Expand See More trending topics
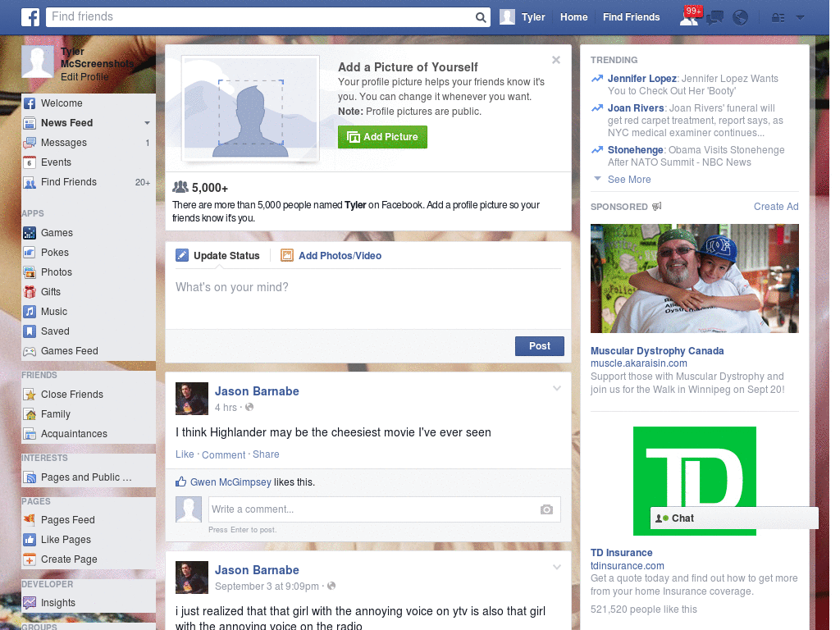Viewport: 840px width, 630px height. tap(628, 180)
